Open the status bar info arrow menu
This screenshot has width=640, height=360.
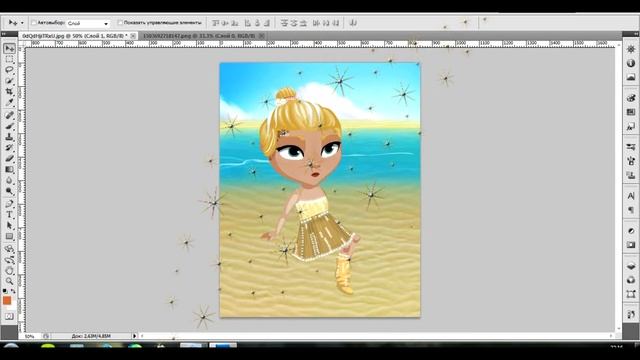click(134, 336)
